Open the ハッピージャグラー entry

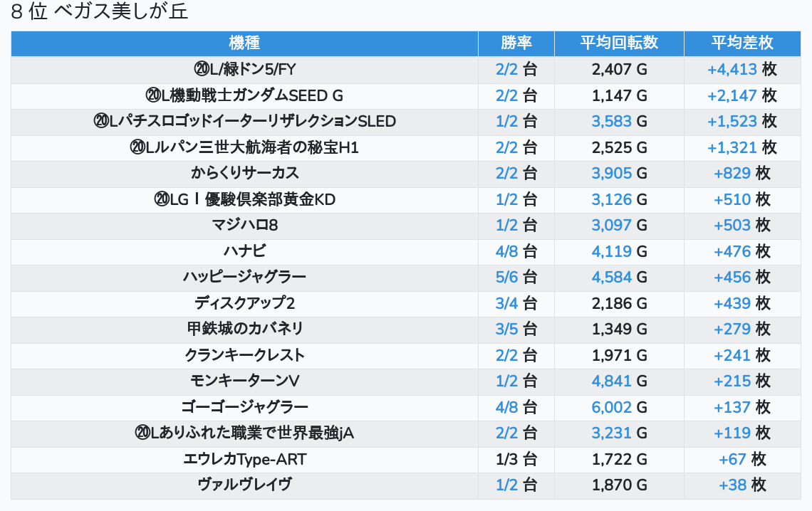(244, 277)
